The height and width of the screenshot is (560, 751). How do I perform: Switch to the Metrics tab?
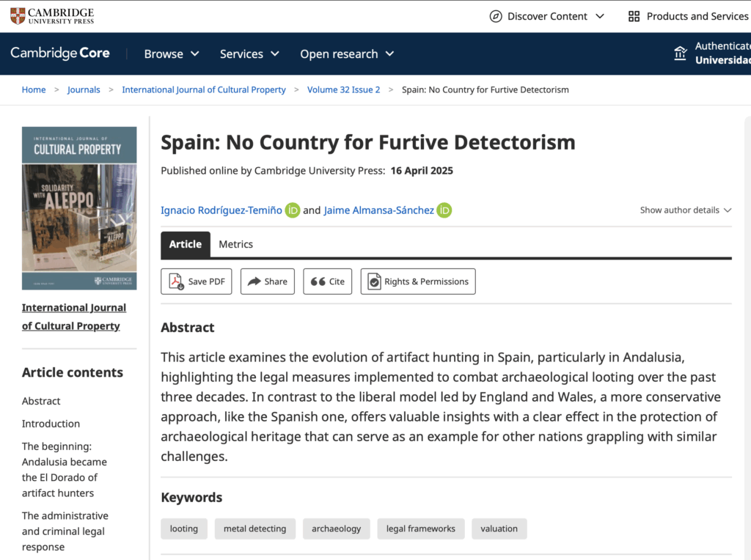(x=235, y=244)
